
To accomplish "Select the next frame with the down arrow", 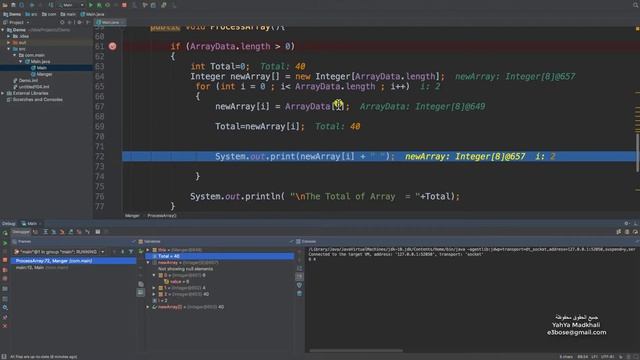I will tap(122, 252).
